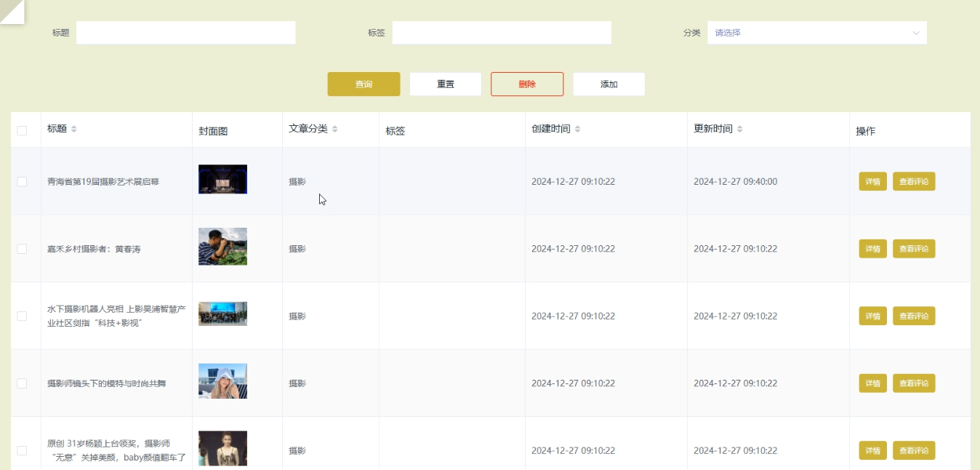Check the row 水下摄影机器人亮相
The width and height of the screenshot is (980, 470).
point(22,316)
